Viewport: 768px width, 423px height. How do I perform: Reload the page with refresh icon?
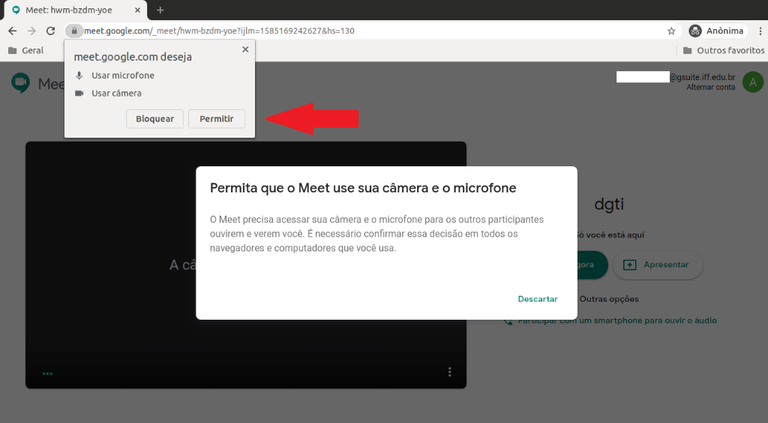[51, 31]
